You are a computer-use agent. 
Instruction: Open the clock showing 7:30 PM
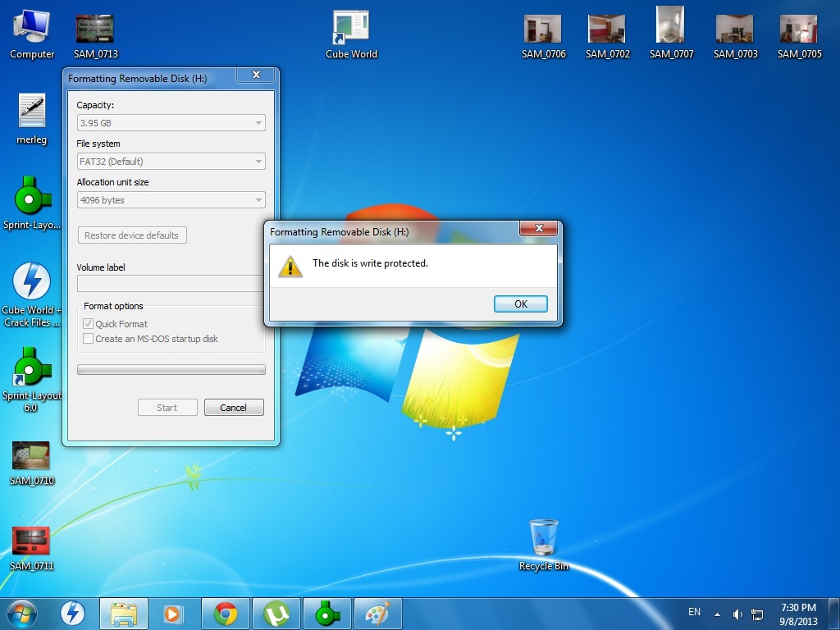pyautogui.click(x=798, y=614)
